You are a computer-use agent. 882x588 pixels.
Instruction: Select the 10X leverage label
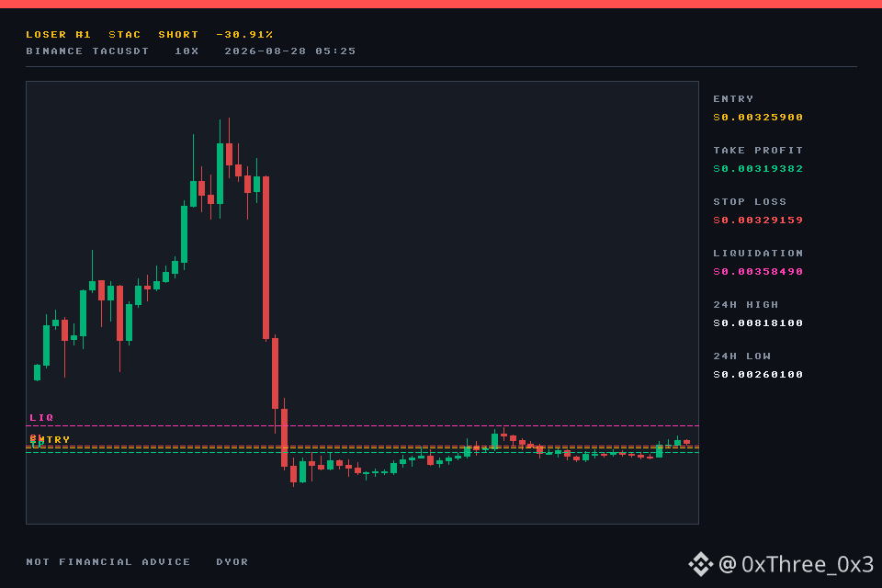point(187,51)
